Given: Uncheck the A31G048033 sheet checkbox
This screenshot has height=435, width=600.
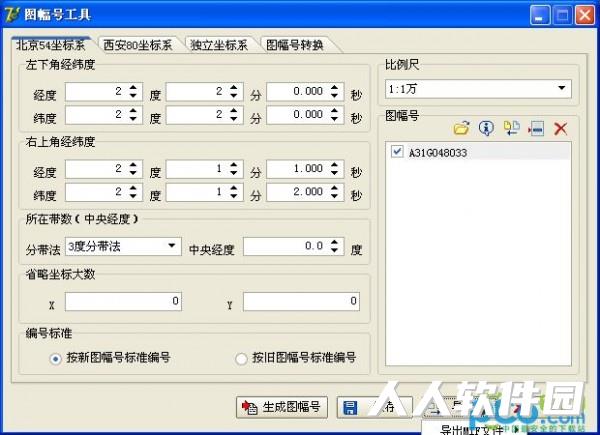Looking at the screenshot, I should 397,152.
